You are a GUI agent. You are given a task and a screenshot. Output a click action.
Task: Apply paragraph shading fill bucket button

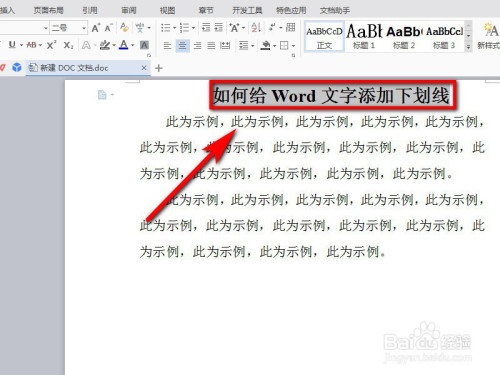(x=266, y=45)
